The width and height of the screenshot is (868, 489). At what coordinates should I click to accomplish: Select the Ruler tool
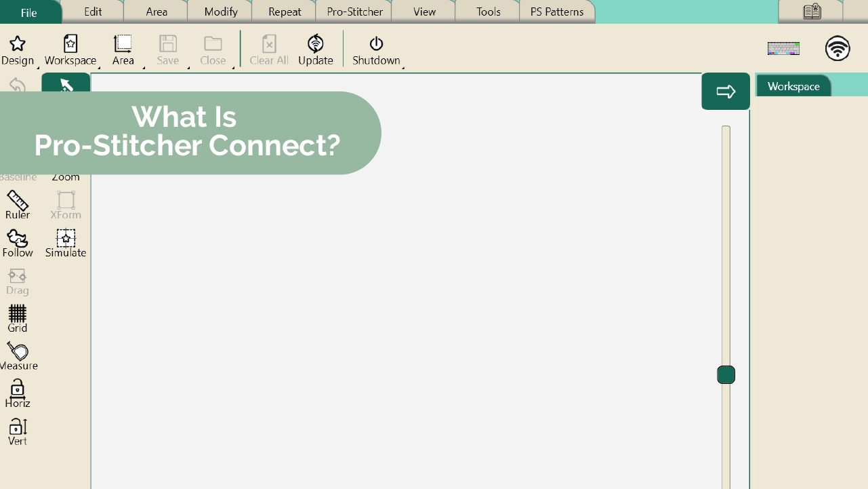coord(17,201)
